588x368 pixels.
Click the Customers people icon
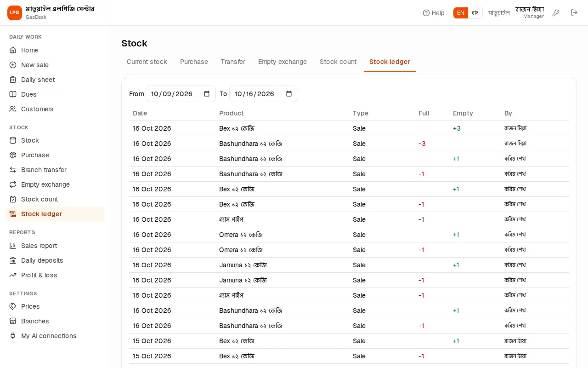13,109
